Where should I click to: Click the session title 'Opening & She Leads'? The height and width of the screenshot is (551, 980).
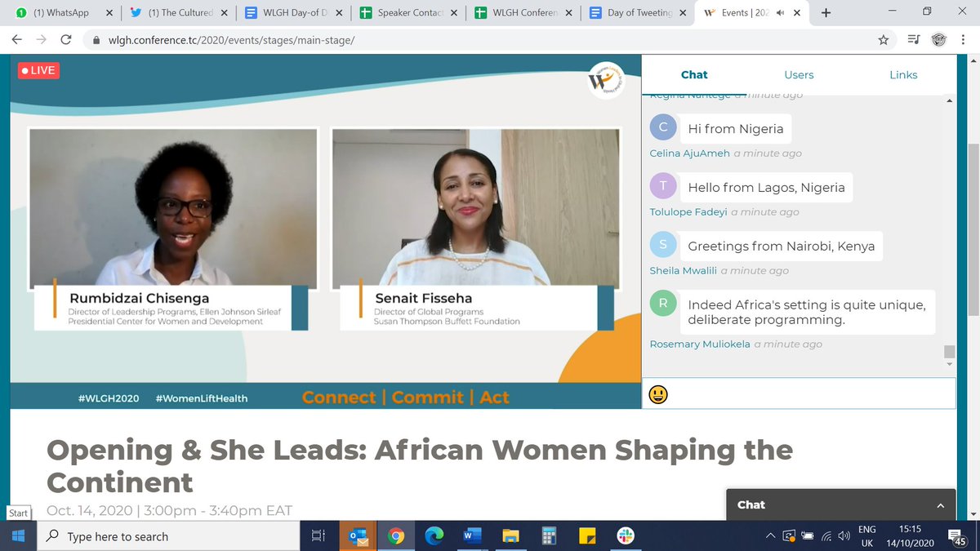[x=420, y=465]
